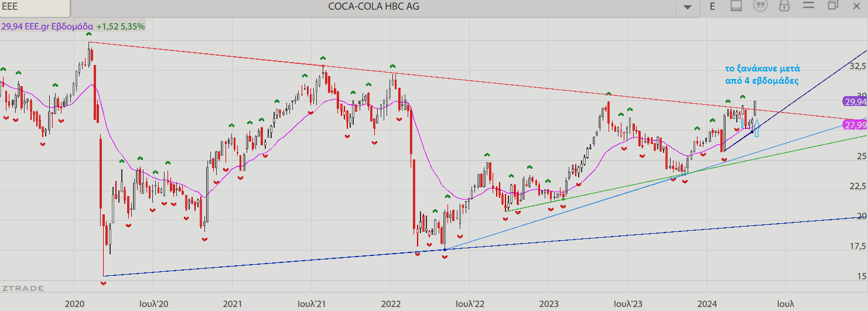Click the blue annotation text 'το ξανάκανε μετά'

(762, 68)
